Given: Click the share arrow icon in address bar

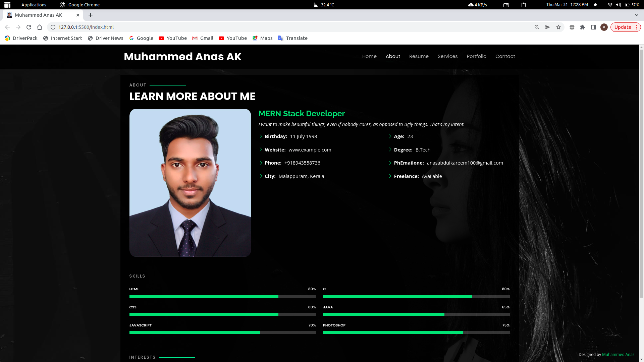Looking at the screenshot, I should click(x=548, y=27).
